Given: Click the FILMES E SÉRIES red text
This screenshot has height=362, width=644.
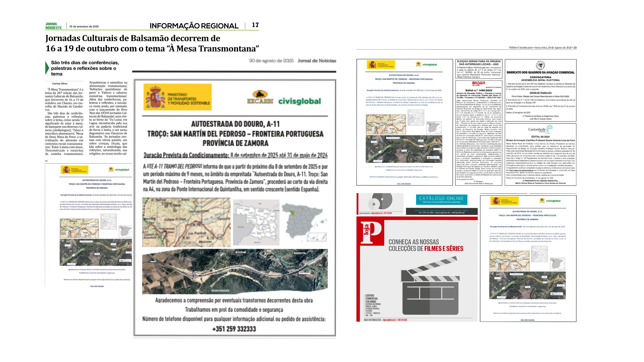Looking at the screenshot, I should pyautogui.click(x=444, y=249).
